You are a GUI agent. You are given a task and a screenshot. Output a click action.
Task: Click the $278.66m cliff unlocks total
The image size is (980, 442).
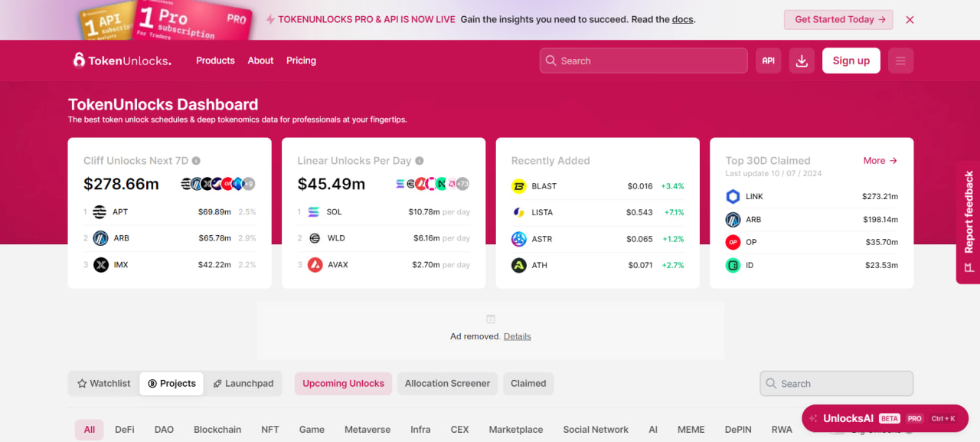click(x=121, y=184)
